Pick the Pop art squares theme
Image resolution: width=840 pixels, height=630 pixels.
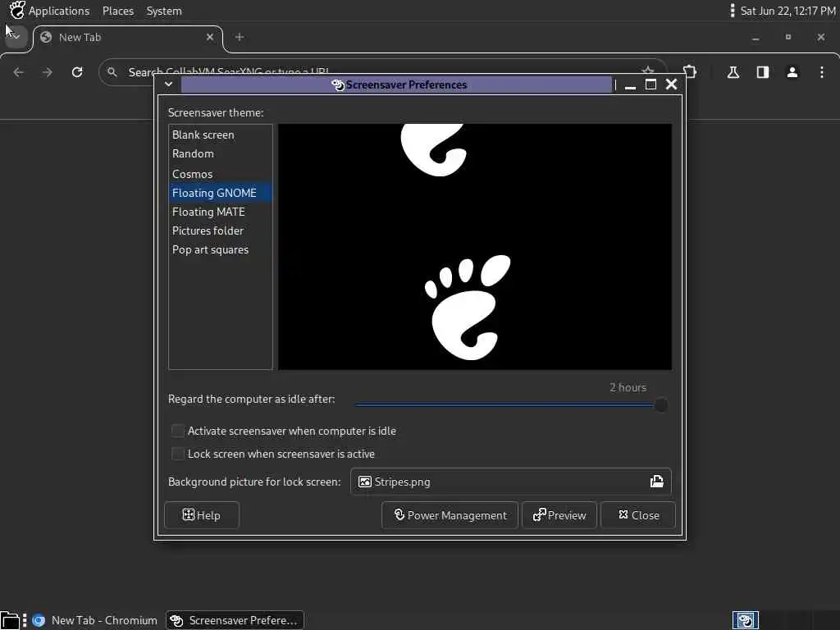(220, 249)
